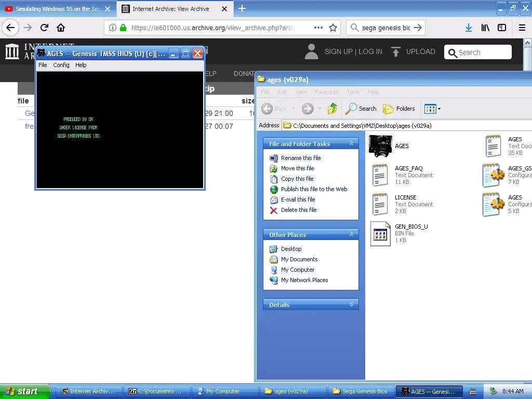Switch to Simulating Windows 95 YouTube tab
Screen dimensions: 532x399
point(58,9)
